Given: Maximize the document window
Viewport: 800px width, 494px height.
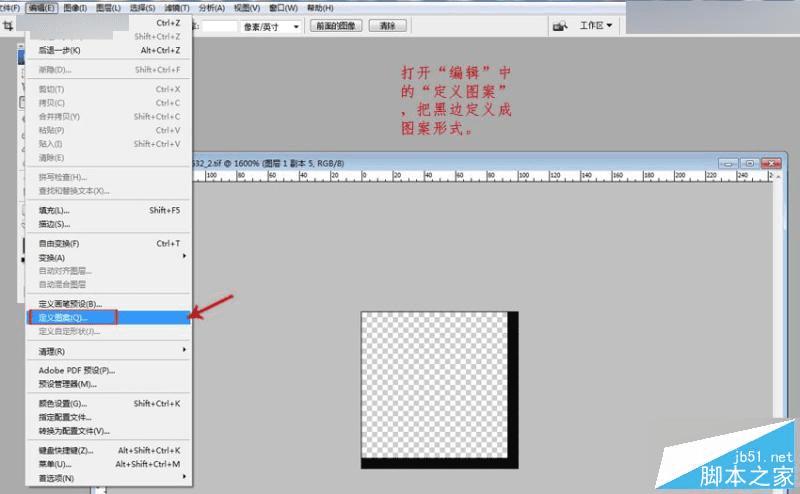Looking at the screenshot, I should [x=749, y=163].
